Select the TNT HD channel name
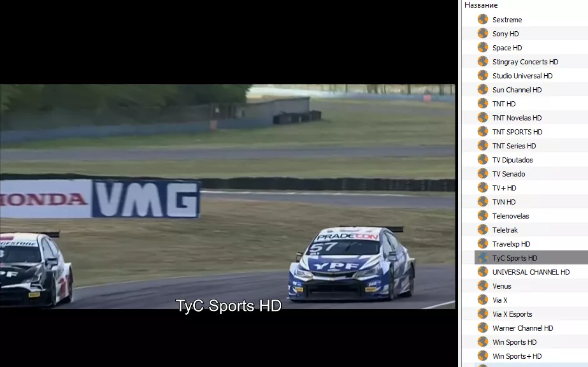 coord(504,104)
